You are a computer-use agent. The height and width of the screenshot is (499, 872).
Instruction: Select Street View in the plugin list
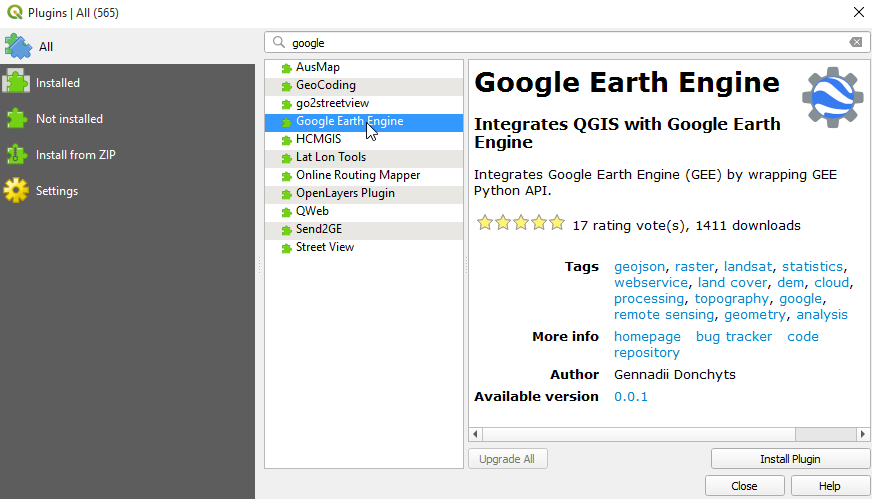point(364,247)
